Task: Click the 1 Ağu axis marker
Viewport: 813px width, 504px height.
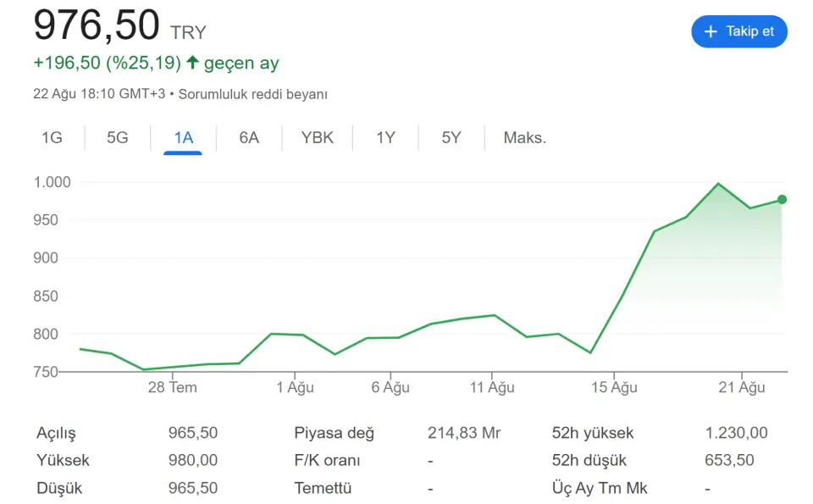Action: click(295, 387)
